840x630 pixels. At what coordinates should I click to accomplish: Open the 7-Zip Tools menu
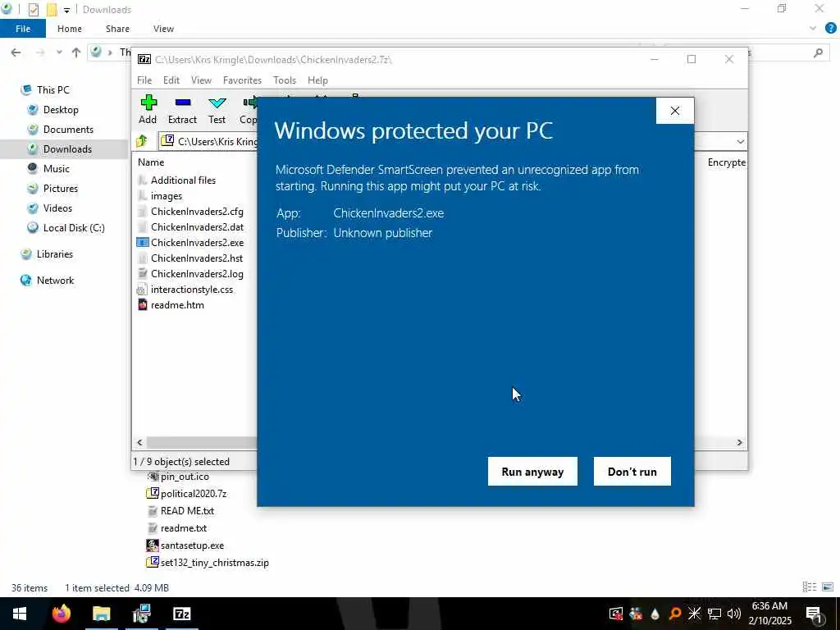[285, 80]
